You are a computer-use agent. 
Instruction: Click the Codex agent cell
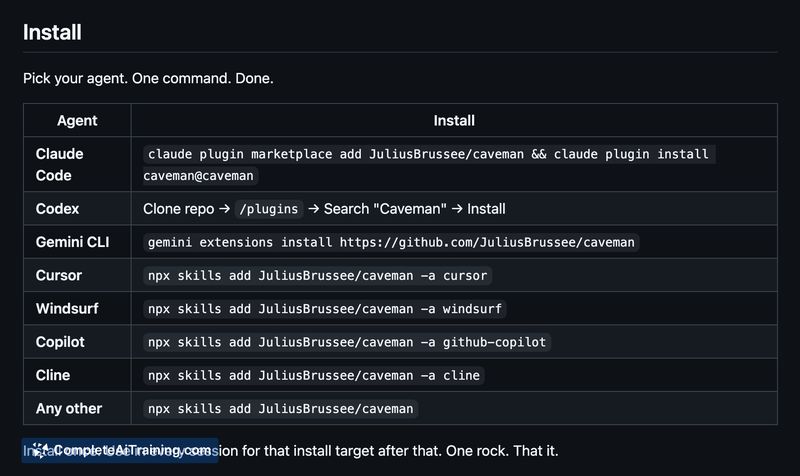[x=57, y=209]
